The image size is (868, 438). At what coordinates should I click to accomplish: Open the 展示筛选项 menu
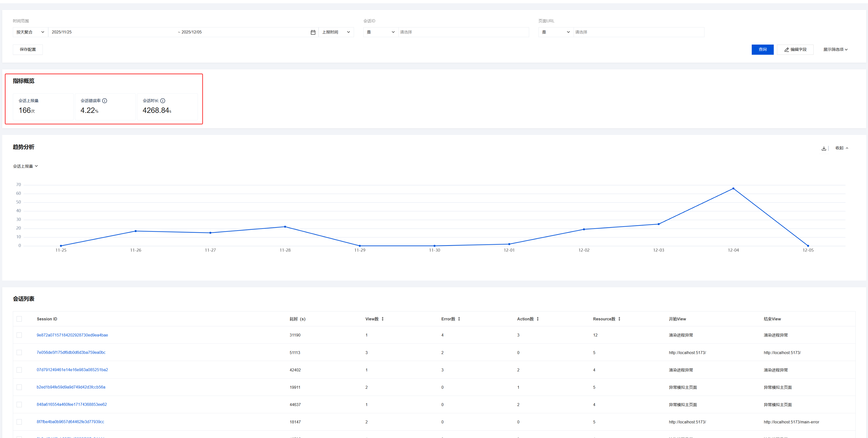[835, 50]
